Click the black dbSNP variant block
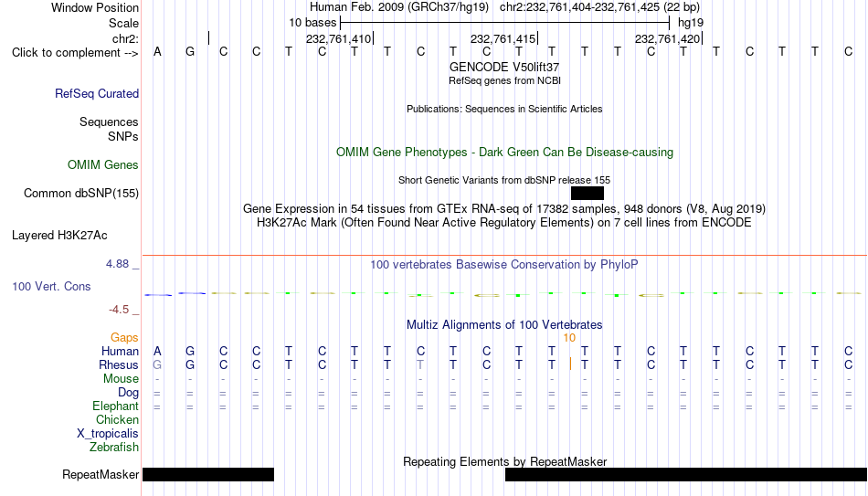This screenshot has height=496, width=868. [x=587, y=194]
